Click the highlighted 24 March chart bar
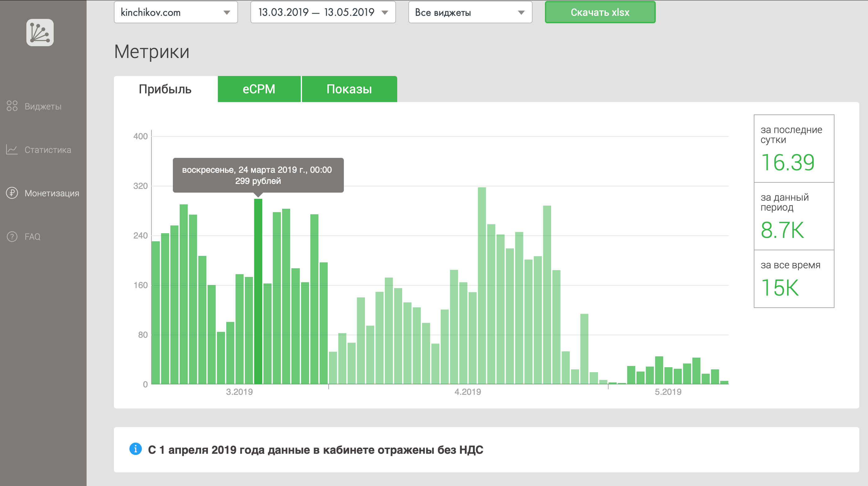This screenshot has height=486, width=868. click(258, 291)
